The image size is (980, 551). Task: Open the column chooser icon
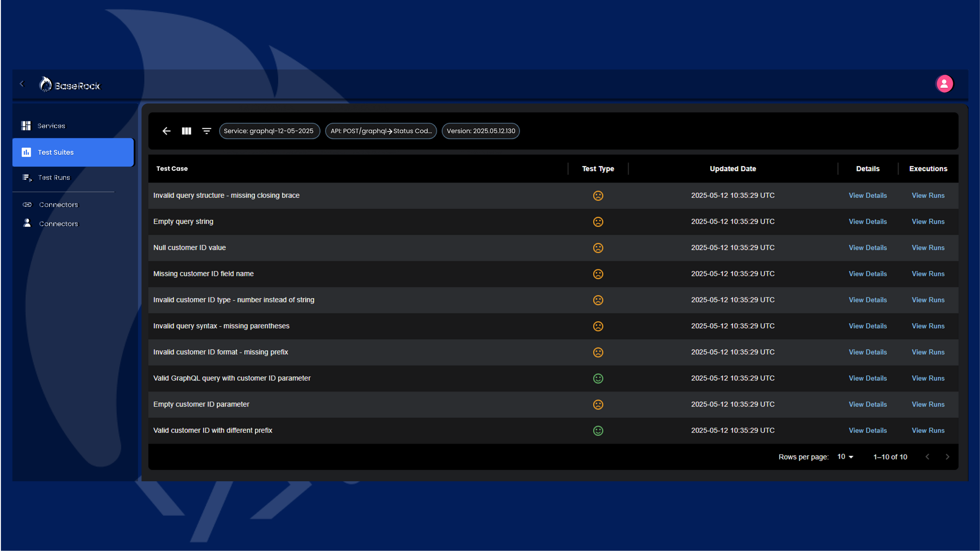tap(186, 131)
